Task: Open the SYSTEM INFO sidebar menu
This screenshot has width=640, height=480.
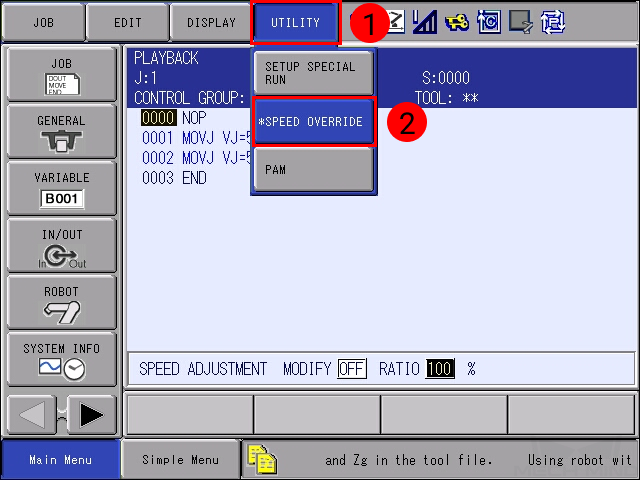Action: tap(62, 359)
